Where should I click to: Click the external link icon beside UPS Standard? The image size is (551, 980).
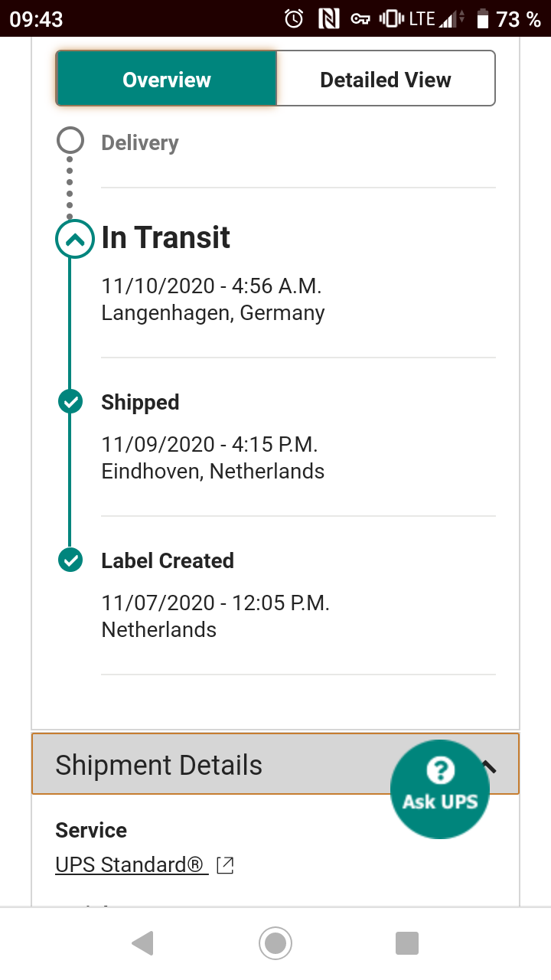pyautogui.click(x=225, y=865)
